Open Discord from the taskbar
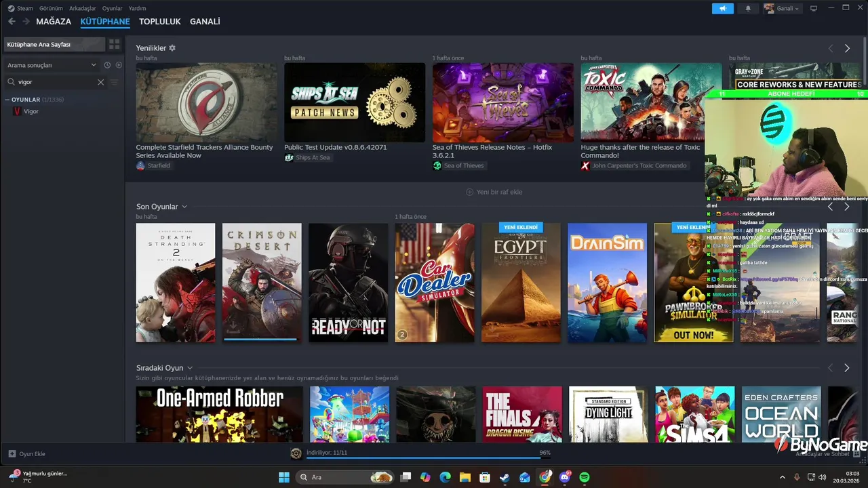868x488 pixels. [565, 477]
